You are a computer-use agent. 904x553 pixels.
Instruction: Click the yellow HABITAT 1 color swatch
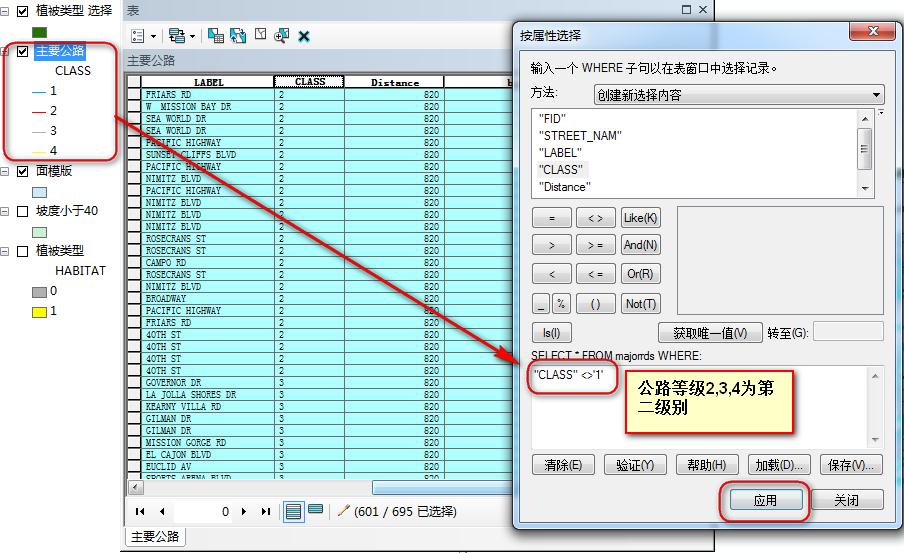pos(39,312)
